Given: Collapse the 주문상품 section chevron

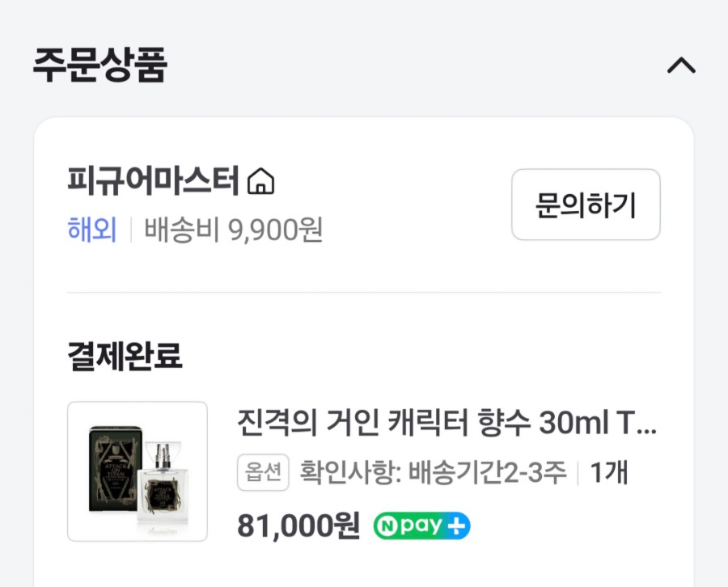Looking at the screenshot, I should point(681,65).
